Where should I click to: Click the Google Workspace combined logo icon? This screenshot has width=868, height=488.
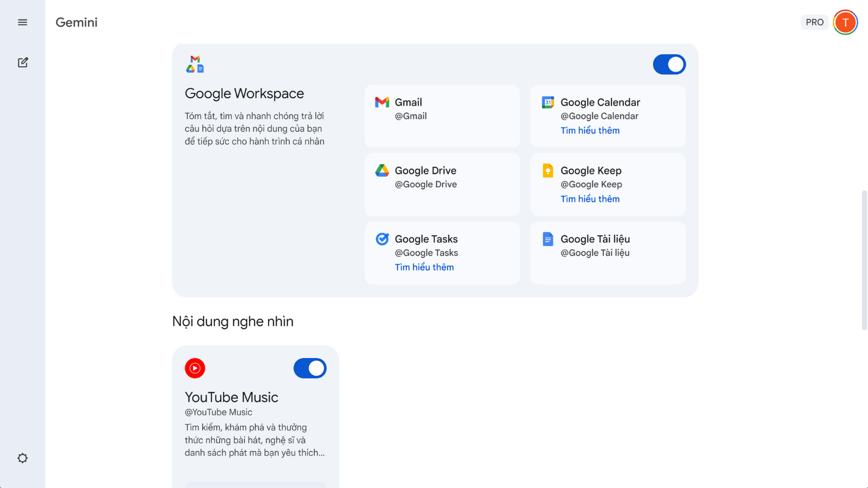pos(195,64)
